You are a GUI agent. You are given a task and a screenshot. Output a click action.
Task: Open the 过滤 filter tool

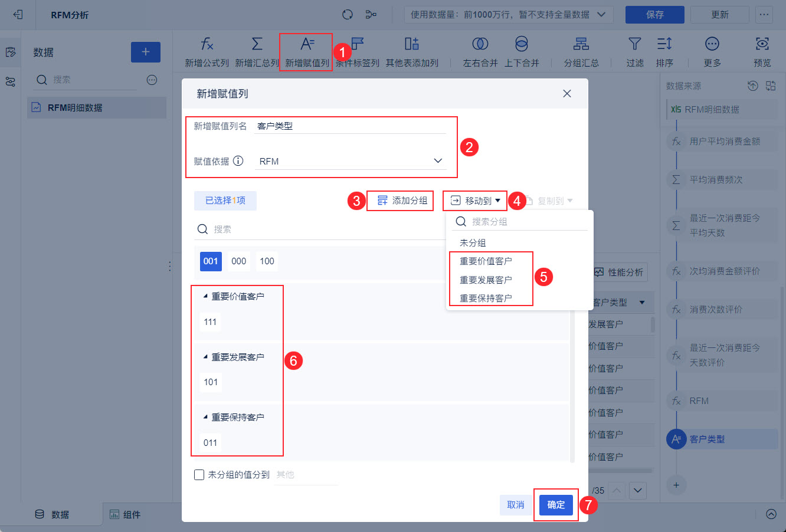pyautogui.click(x=635, y=52)
